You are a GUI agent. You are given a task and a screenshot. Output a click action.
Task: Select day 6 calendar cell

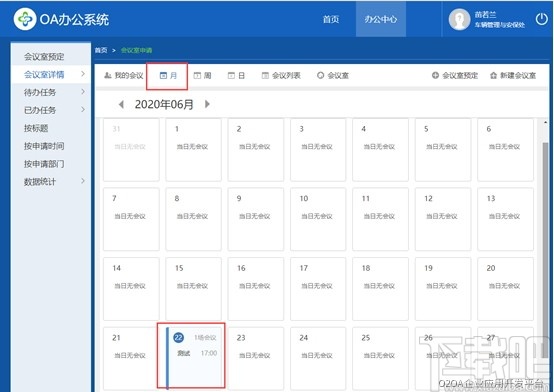click(x=505, y=150)
